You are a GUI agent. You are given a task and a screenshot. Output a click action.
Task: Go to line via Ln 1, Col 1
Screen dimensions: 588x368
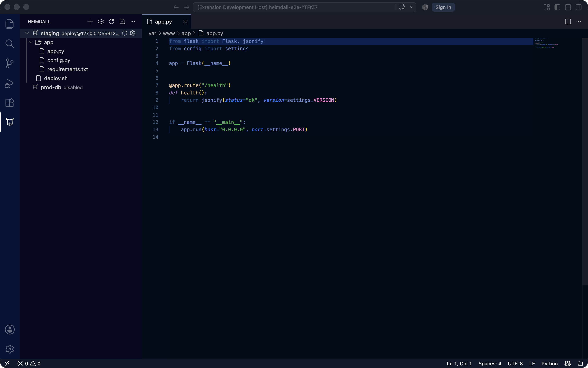point(459,363)
